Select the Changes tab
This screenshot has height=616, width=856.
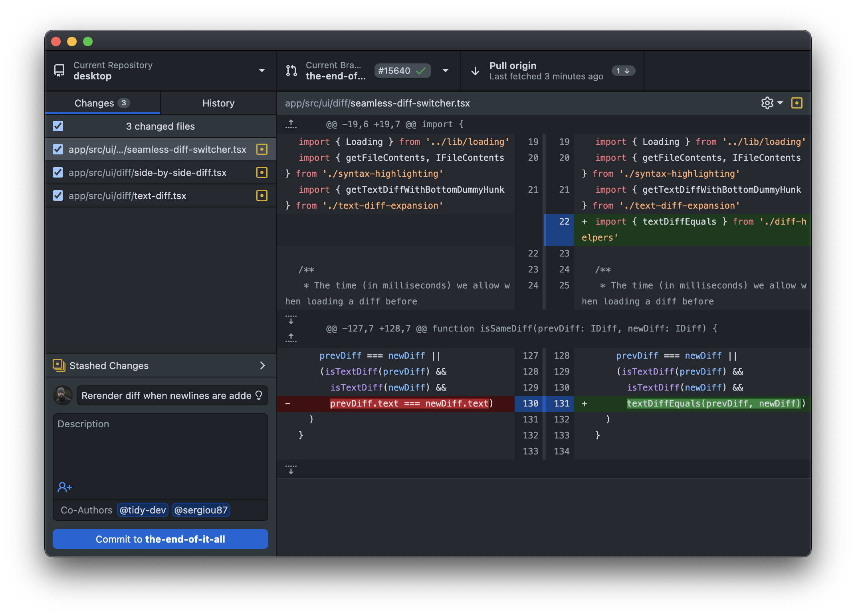tap(102, 103)
